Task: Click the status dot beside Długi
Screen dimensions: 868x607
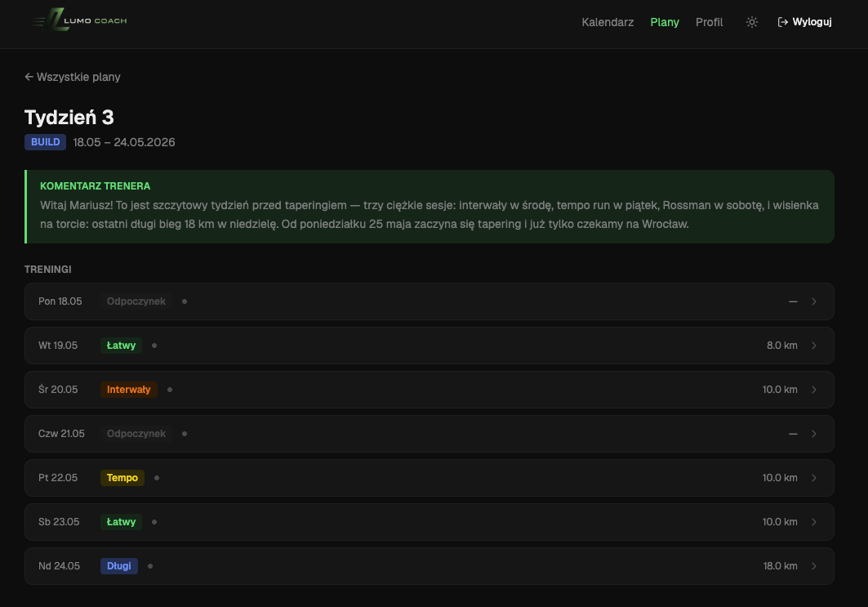Action: 150,566
